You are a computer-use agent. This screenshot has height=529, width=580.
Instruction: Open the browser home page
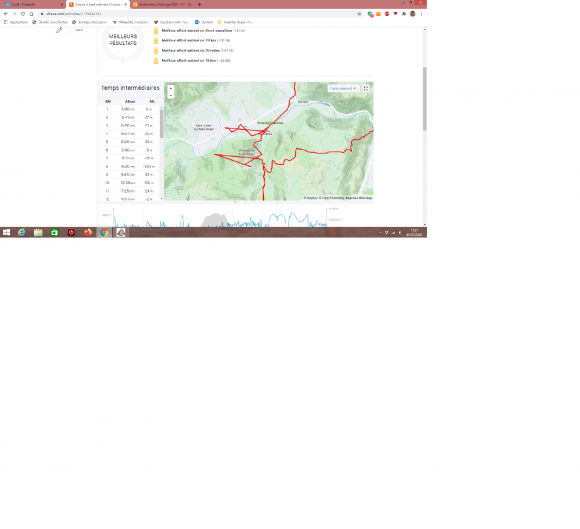point(31,14)
